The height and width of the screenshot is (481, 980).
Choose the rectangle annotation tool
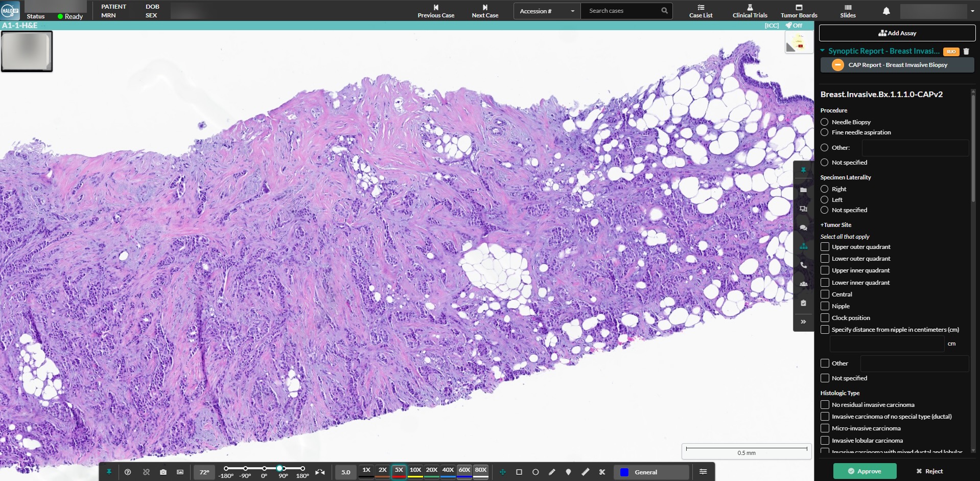tap(519, 472)
